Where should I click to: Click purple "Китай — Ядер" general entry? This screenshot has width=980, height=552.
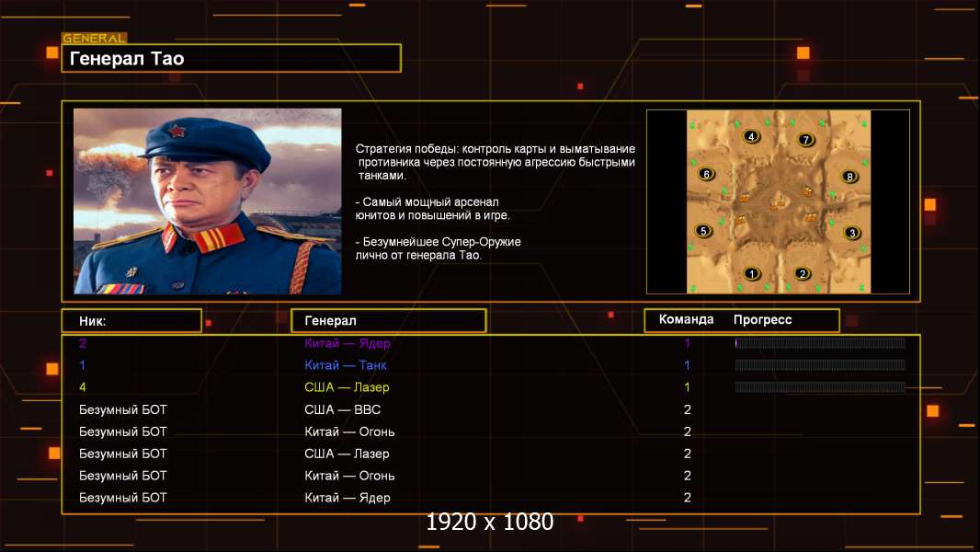coord(347,343)
